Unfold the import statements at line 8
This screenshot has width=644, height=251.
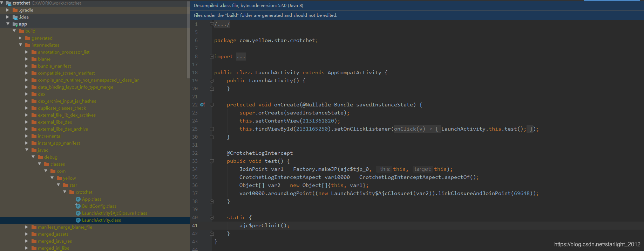[x=212, y=56]
